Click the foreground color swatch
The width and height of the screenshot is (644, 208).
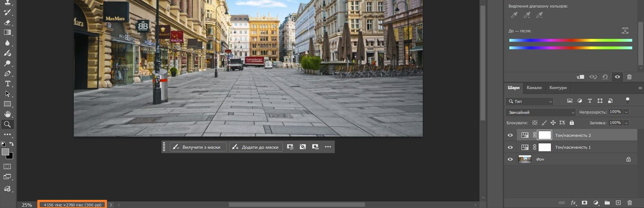tap(5, 151)
